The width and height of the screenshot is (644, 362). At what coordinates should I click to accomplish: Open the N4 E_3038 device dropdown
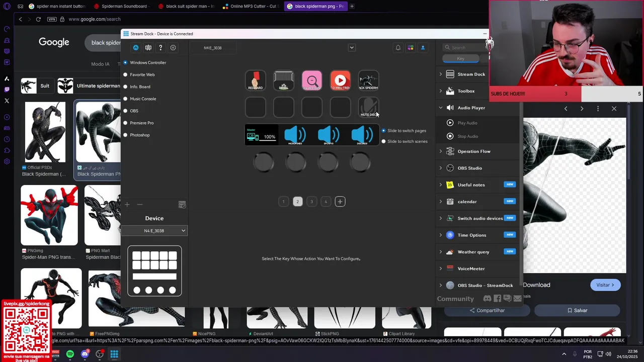[154, 231]
